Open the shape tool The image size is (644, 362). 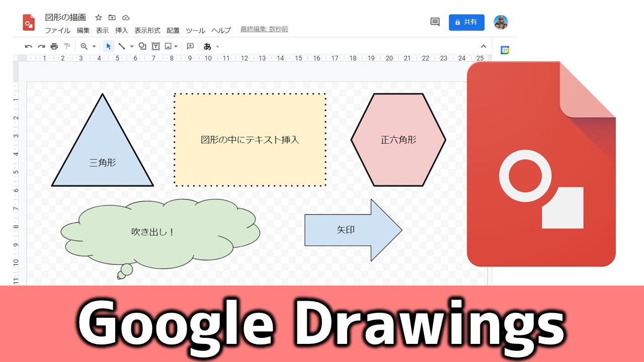142,46
